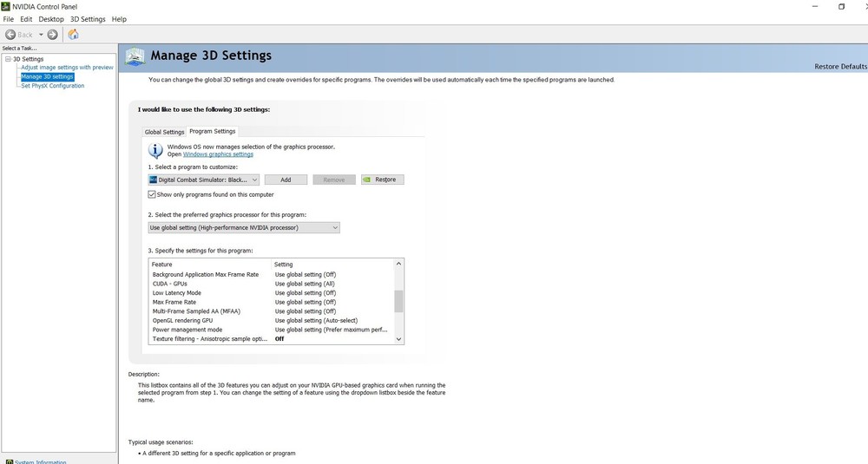Open the Digital Combat Simulator program dropdown
This screenshot has height=464, width=868.
point(204,180)
